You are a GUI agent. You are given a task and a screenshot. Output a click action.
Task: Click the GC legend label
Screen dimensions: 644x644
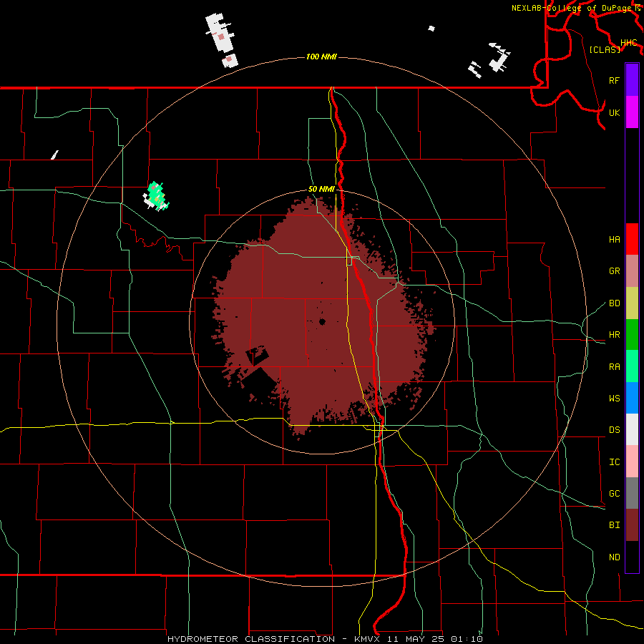pos(614,493)
